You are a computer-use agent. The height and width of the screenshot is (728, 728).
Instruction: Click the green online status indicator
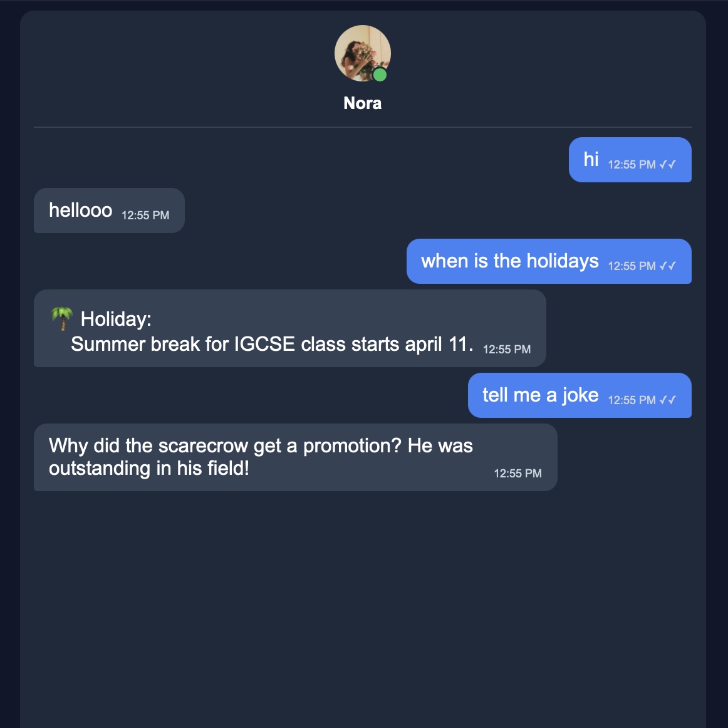click(381, 76)
